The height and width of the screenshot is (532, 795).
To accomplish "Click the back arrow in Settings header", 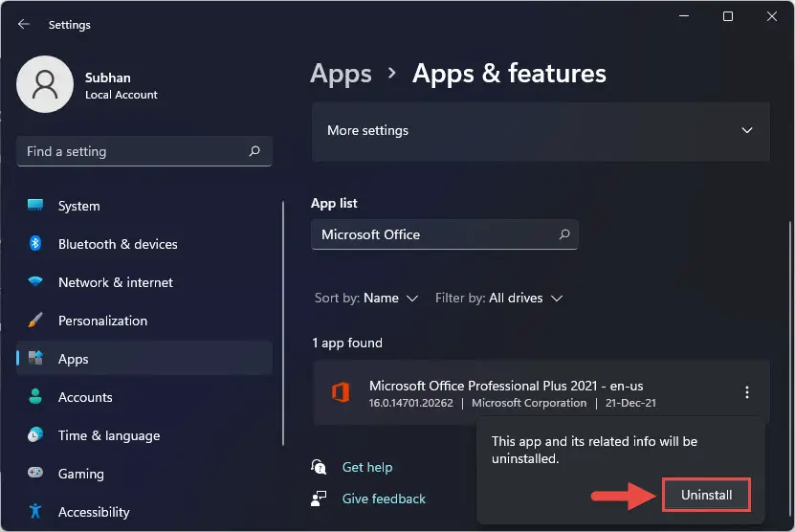I will tap(23, 24).
